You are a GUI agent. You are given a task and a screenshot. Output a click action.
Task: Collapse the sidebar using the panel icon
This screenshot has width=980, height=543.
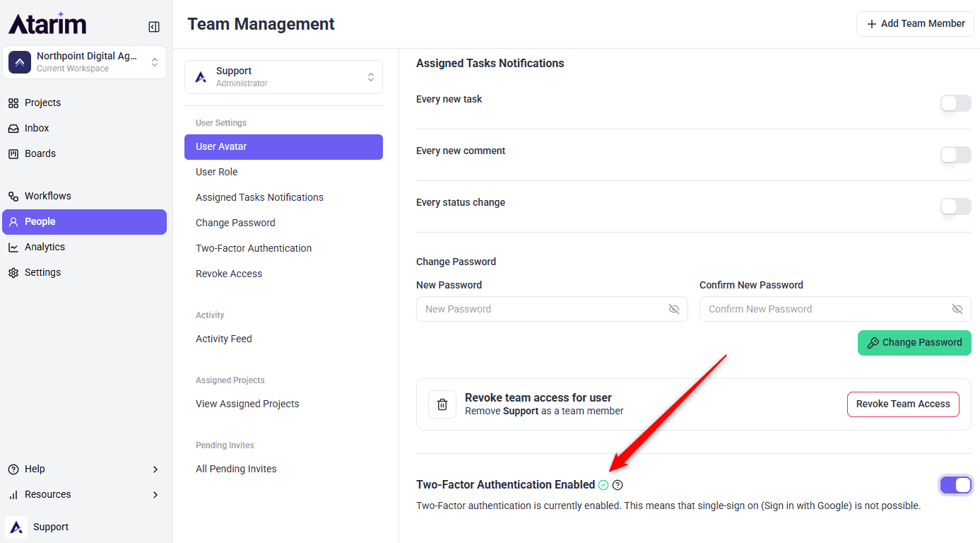click(154, 27)
